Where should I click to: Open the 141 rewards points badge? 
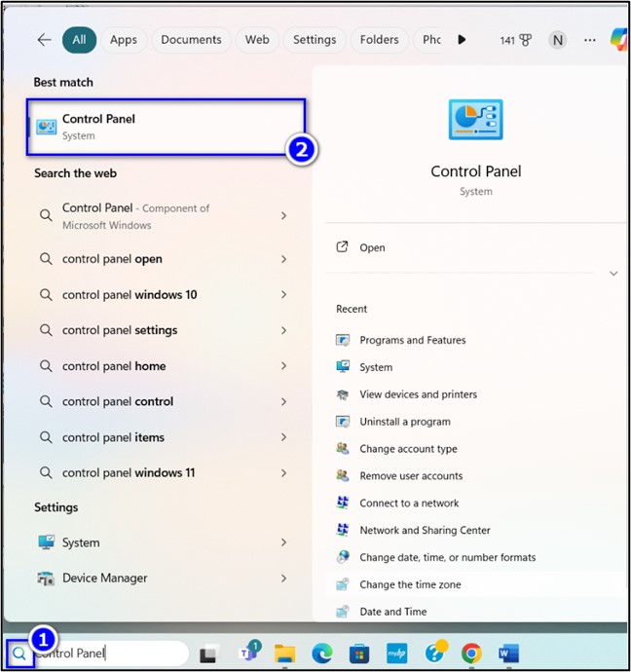515,40
